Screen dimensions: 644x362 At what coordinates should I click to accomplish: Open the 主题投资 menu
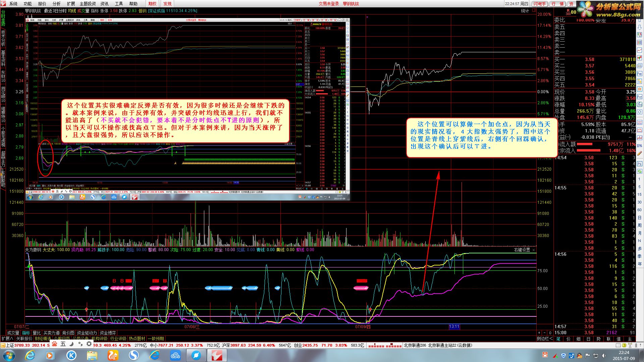click(x=88, y=4)
